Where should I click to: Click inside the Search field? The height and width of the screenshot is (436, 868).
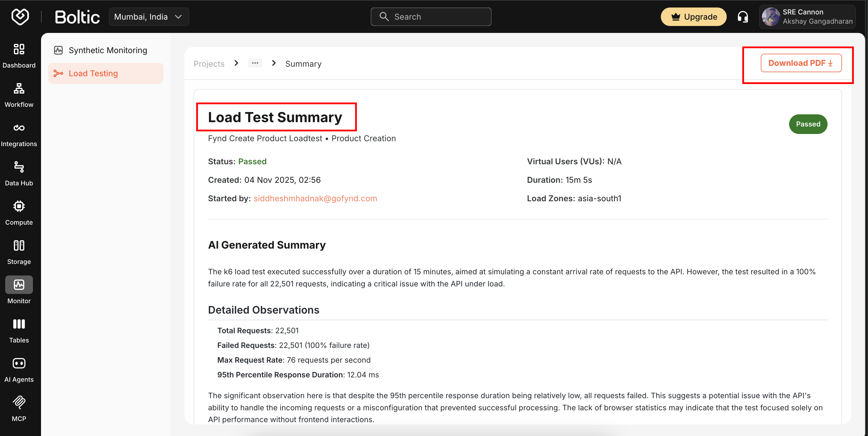click(431, 16)
